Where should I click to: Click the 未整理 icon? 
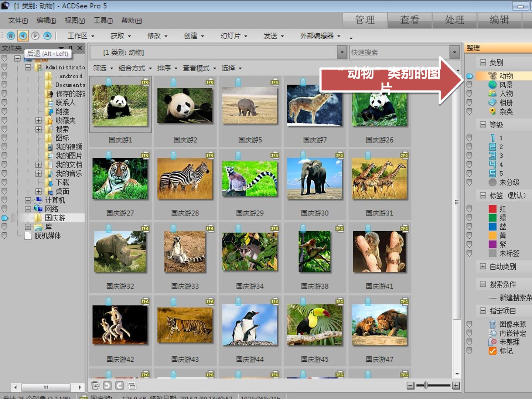click(492, 342)
